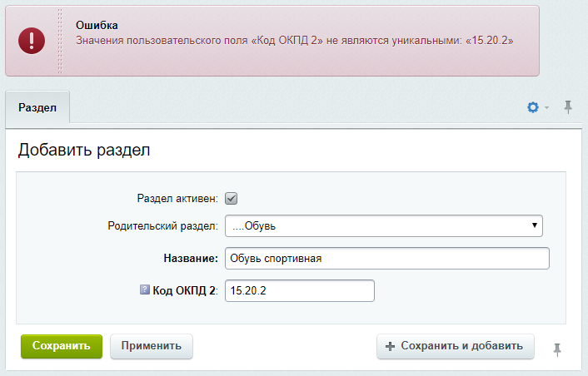This screenshot has height=376, width=588.
Task: Focus the Название field with Обувь спортивная
Action: pyautogui.click(x=387, y=259)
